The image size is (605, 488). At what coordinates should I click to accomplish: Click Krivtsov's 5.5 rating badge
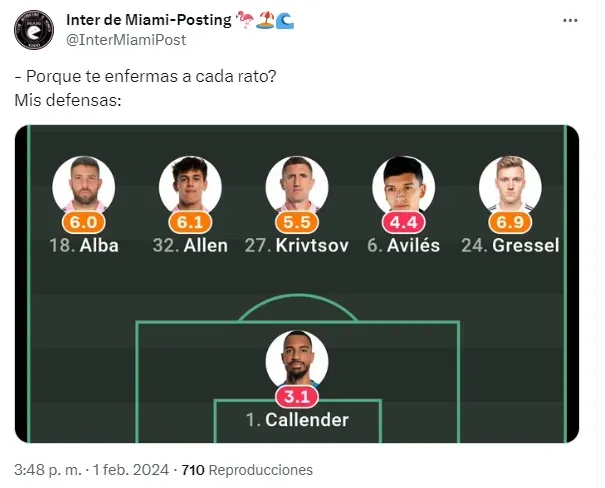click(297, 221)
